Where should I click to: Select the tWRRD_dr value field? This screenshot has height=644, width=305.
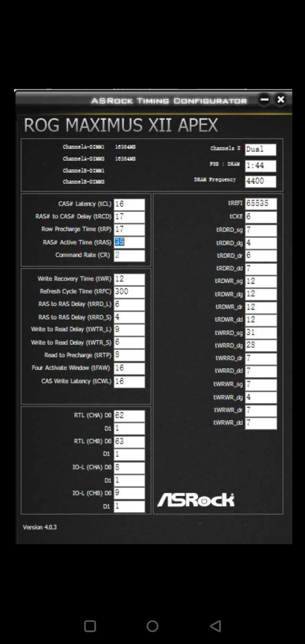pos(261,358)
